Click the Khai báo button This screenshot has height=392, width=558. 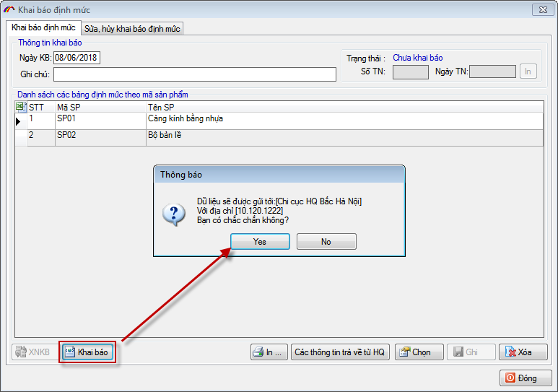pos(87,352)
